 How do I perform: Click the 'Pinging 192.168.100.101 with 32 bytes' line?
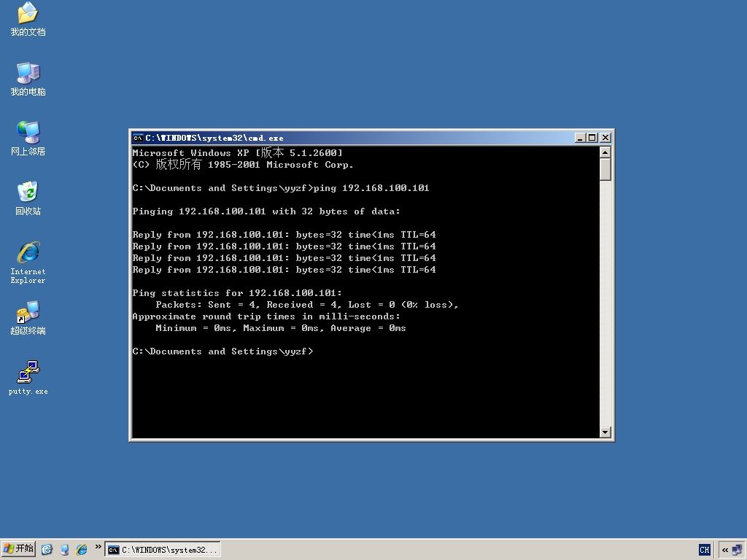[266, 211]
